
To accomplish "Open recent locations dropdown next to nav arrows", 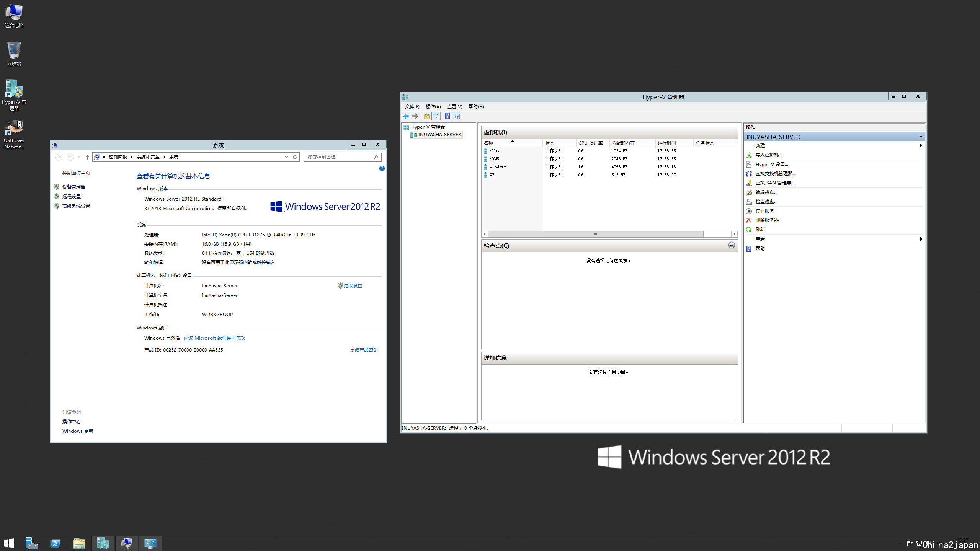I will (x=79, y=157).
